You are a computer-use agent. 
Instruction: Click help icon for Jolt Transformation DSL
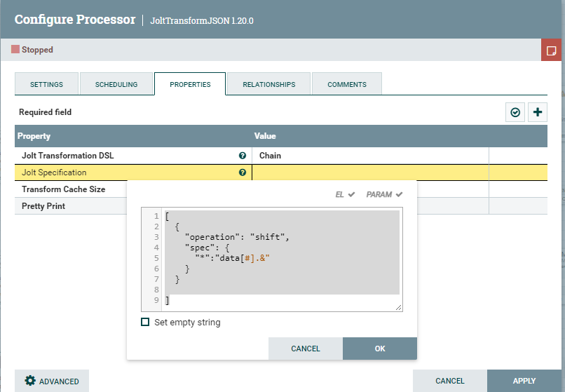click(x=243, y=156)
